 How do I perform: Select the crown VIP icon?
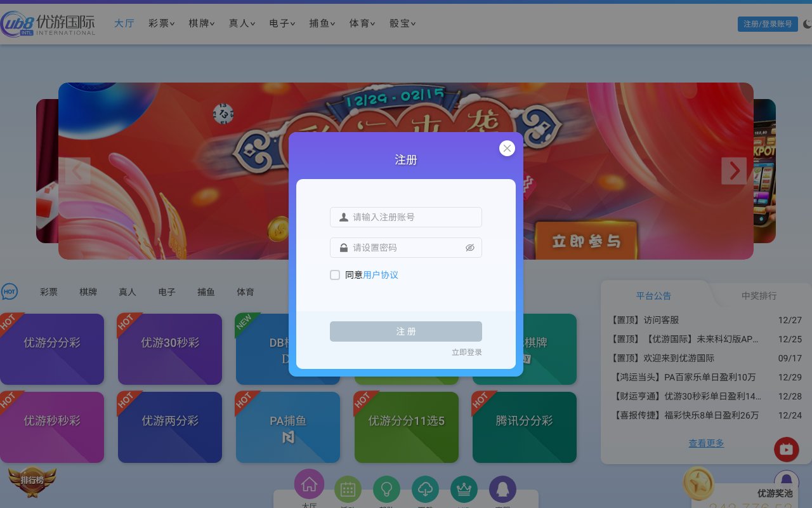click(x=464, y=489)
